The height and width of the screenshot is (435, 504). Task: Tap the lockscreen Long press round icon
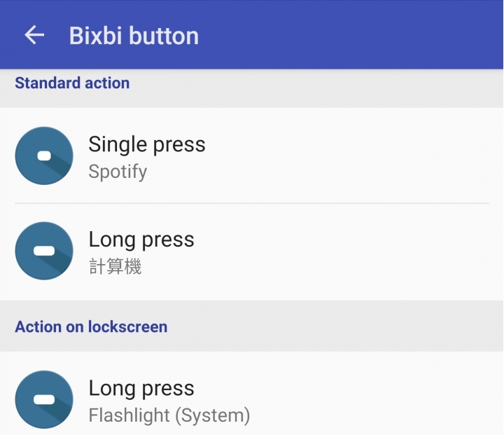[44, 399]
